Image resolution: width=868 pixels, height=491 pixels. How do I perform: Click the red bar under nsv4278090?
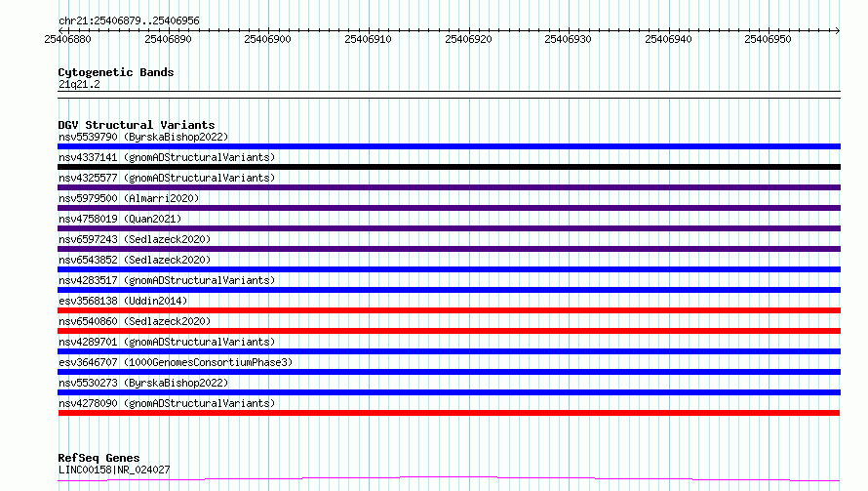449,413
